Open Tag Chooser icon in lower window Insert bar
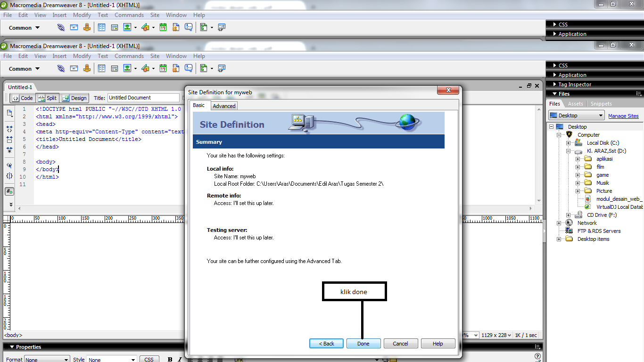The height and width of the screenshot is (362, 644). 221,68
